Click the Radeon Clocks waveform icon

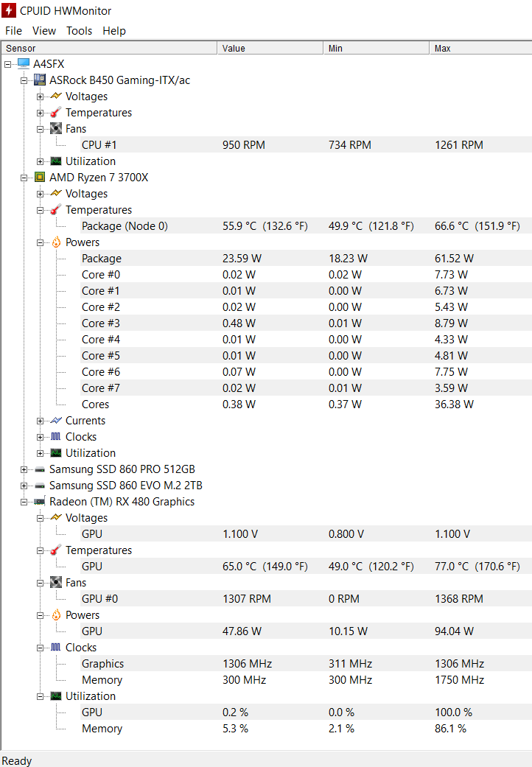tap(56, 647)
